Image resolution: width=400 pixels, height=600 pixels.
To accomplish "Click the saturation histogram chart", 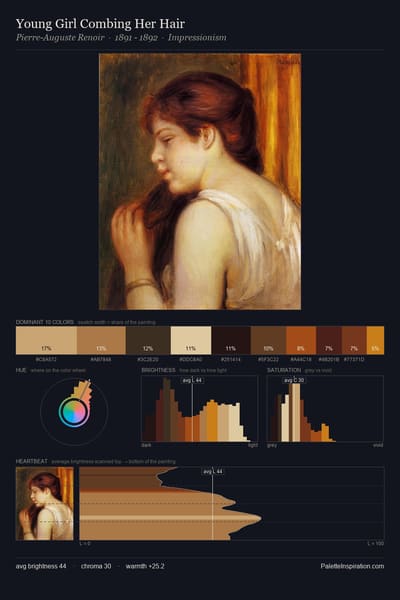I will coord(325,409).
